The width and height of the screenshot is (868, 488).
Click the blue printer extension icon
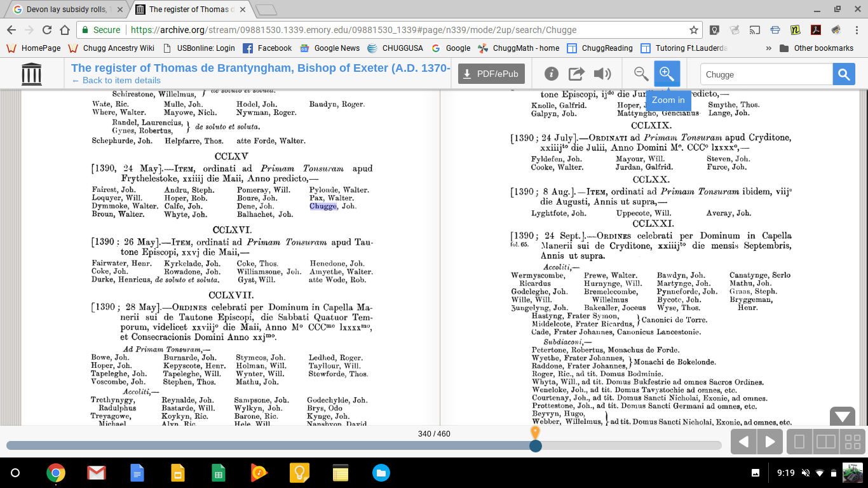click(775, 30)
